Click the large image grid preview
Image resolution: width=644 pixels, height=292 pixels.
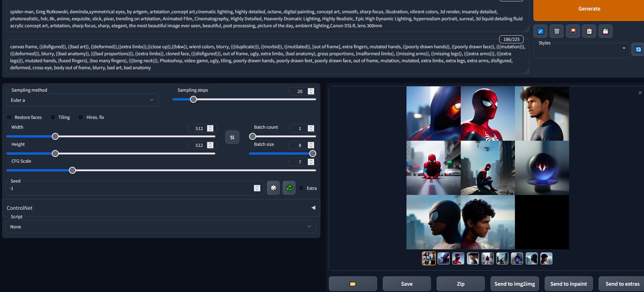[x=488, y=168]
